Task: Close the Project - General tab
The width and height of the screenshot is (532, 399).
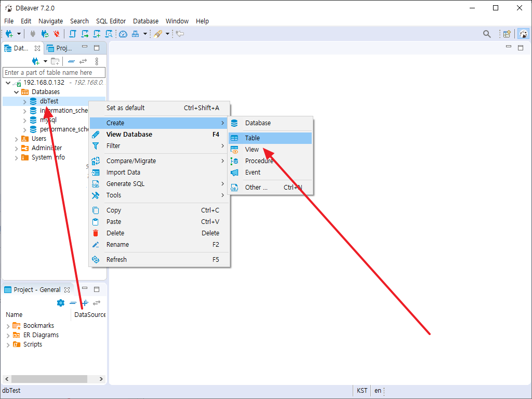Action: click(67, 290)
